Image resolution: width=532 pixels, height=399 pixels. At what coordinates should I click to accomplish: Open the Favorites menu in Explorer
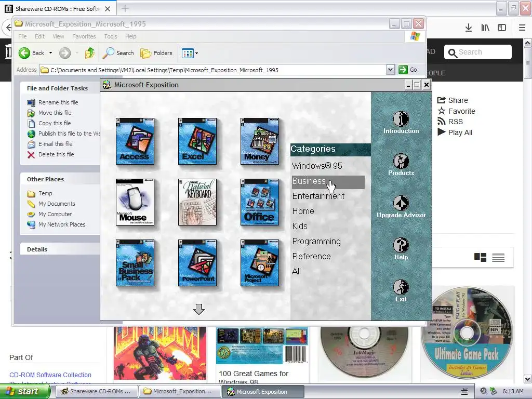(x=84, y=36)
